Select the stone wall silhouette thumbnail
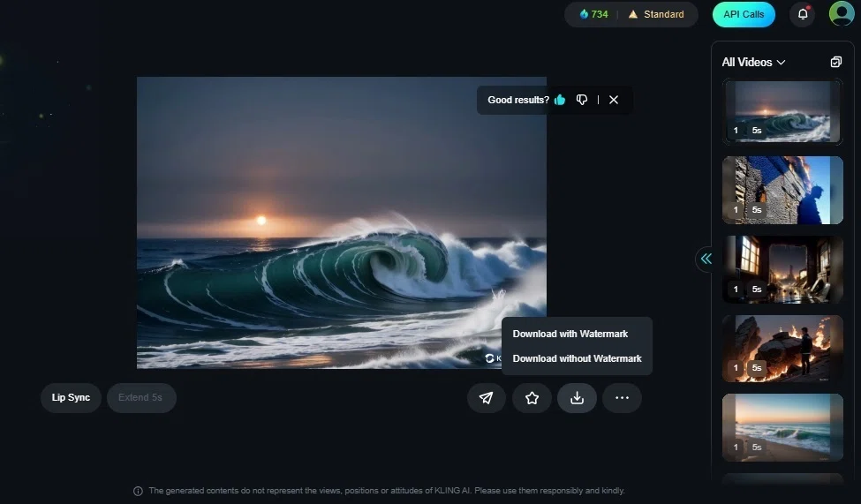Viewport: 861px width, 504px height. [782, 190]
